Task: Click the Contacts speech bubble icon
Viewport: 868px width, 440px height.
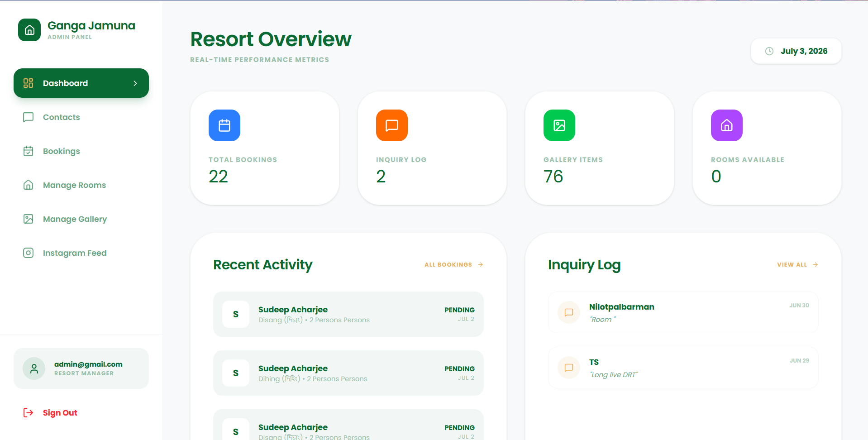Action: [x=28, y=117]
